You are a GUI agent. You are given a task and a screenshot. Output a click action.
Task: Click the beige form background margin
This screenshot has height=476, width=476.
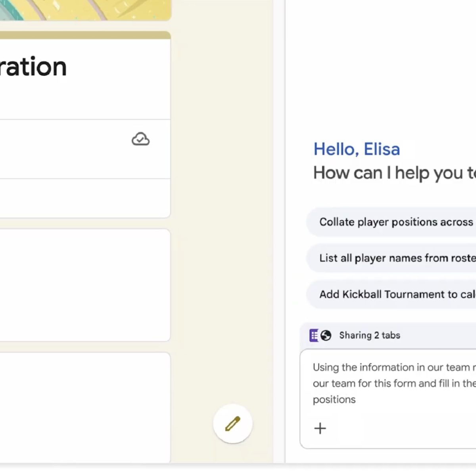coord(222,198)
